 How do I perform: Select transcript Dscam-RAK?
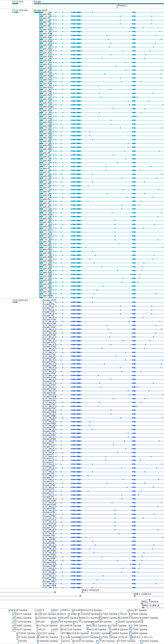coord(46,68)
